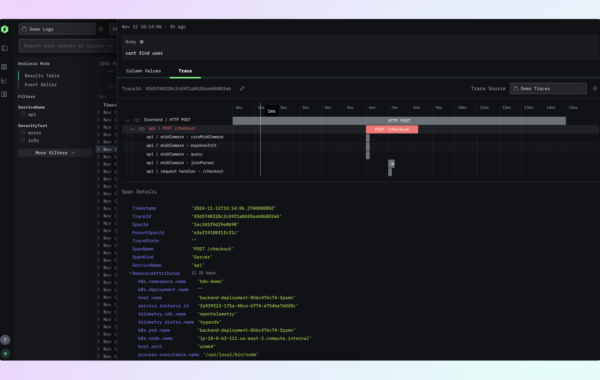Open the dashboards grid icon
This screenshot has width=600, height=380.
[x=4, y=94]
